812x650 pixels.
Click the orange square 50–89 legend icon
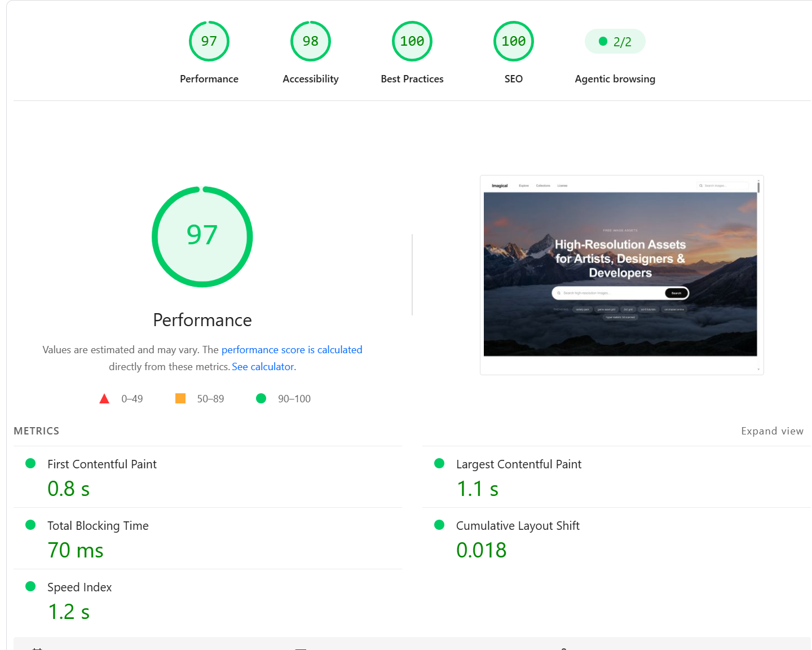(180, 398)
